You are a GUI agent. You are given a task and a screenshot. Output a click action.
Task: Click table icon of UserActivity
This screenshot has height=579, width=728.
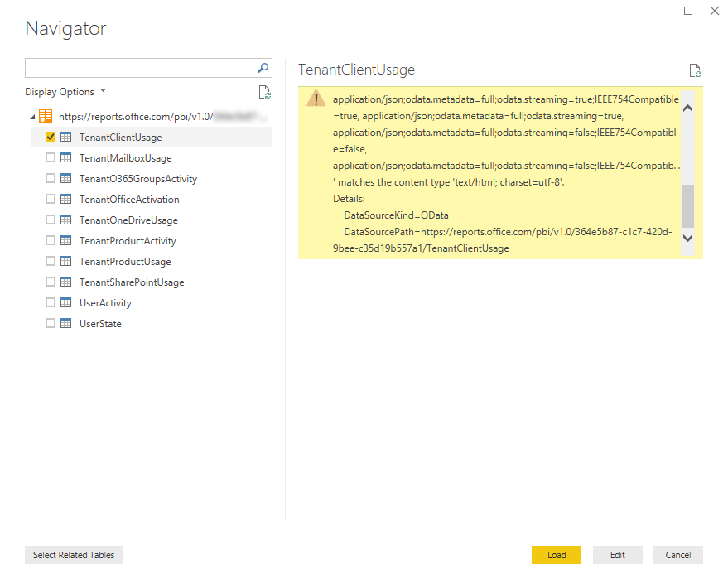[66, 302]
